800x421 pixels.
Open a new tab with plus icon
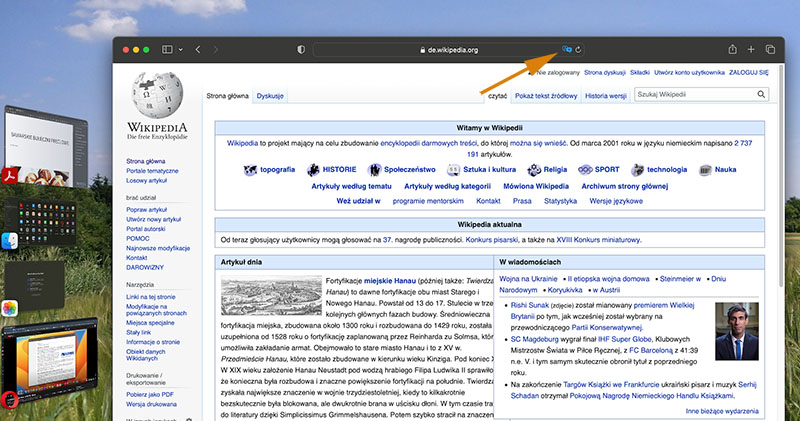(751, 49)
